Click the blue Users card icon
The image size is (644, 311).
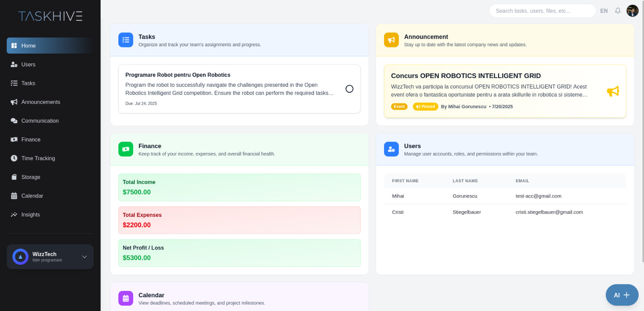pos(391,149)
